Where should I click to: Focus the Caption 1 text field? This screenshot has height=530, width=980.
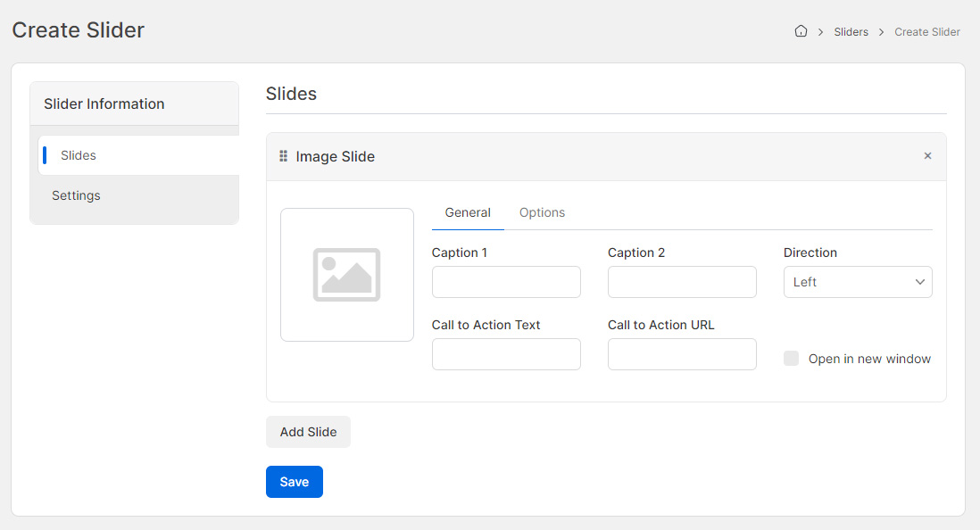click(506, 282)
